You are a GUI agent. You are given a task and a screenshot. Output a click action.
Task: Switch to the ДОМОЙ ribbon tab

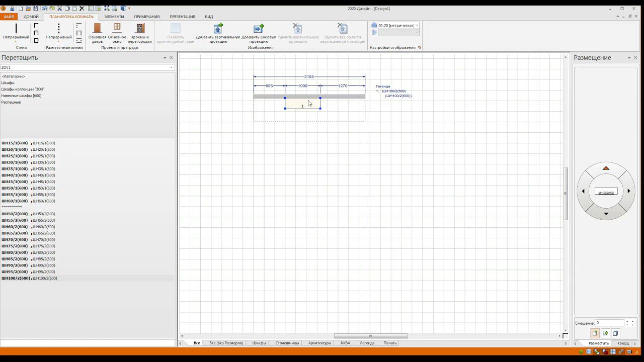point(31,17)
